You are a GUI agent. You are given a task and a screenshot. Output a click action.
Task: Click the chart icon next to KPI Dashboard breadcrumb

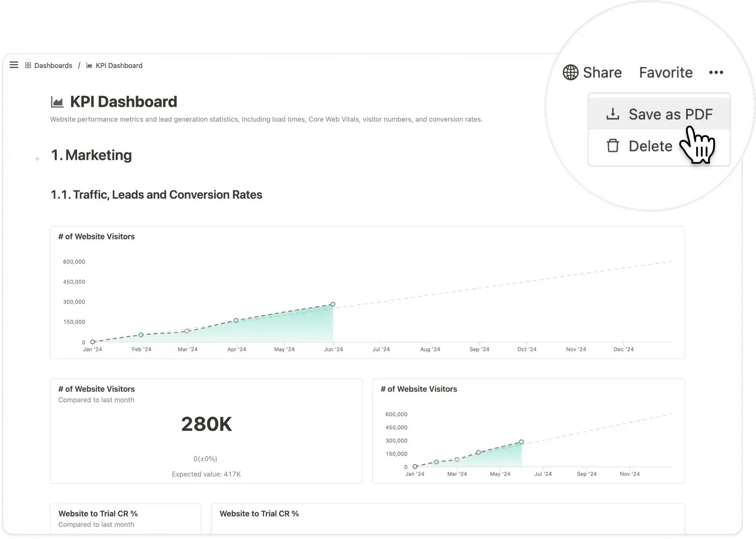pos(89,65)
